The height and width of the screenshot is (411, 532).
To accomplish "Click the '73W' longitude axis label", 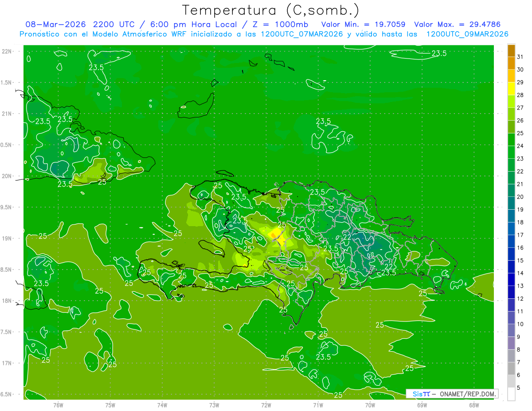I will pyautogui.click(x=214, y=405).
